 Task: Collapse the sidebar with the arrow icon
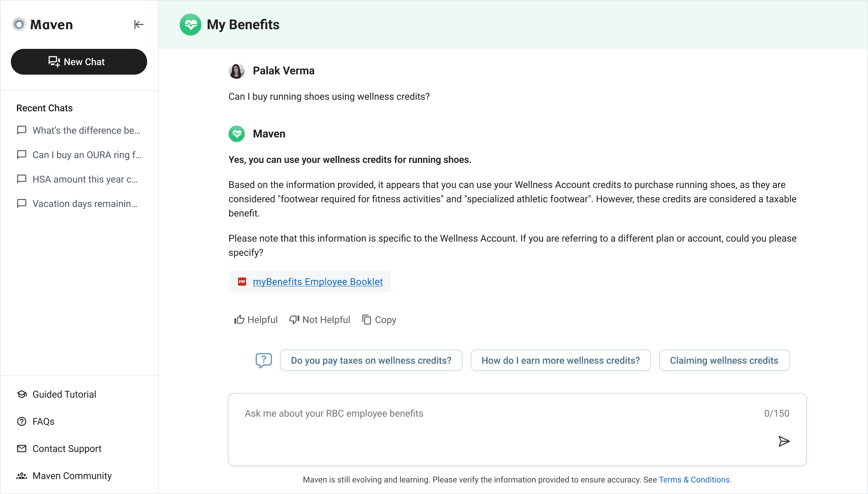(x=139, y=24)
